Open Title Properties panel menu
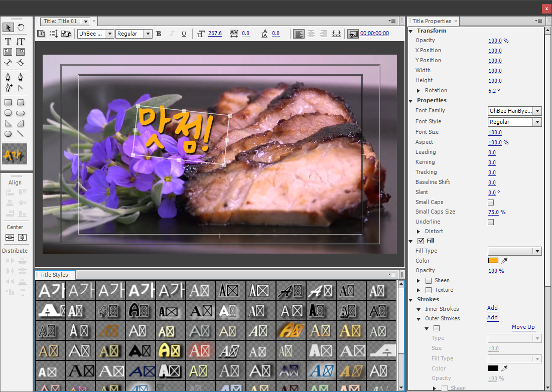The image size is (552, 392). point(538,21)
